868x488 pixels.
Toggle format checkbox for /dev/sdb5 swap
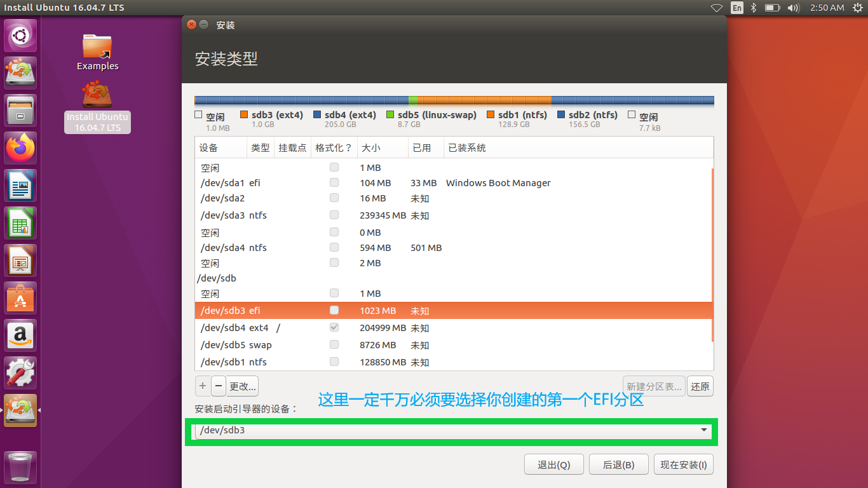334,345
